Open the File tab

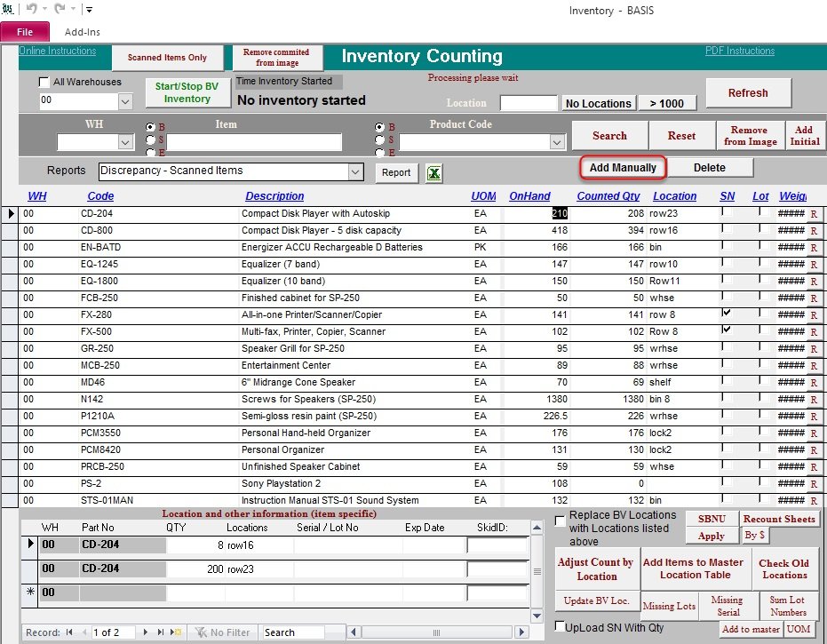(25, 32)
